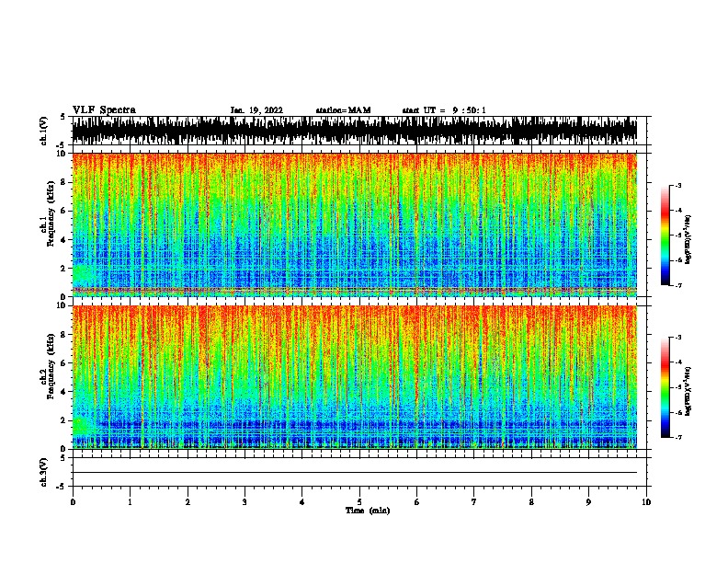Screen dimensions: 728x563
Task: Click the '8' kHz tick of ch.2 spectrogram
Action: point(63,335)
